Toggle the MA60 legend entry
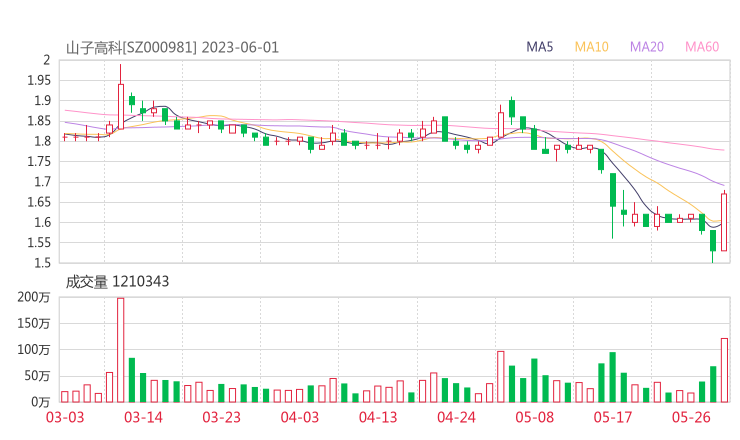740x440 pixels. 702,47
